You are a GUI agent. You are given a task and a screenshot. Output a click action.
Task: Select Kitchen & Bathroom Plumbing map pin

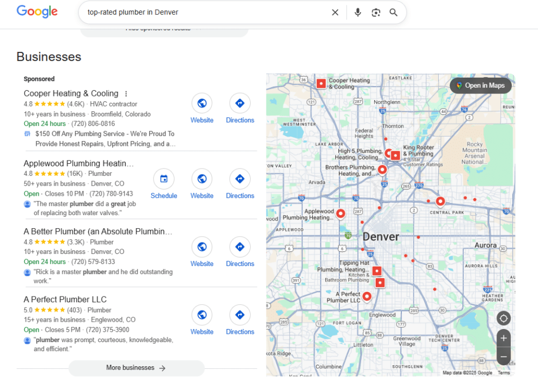click(x=380, y=283)
